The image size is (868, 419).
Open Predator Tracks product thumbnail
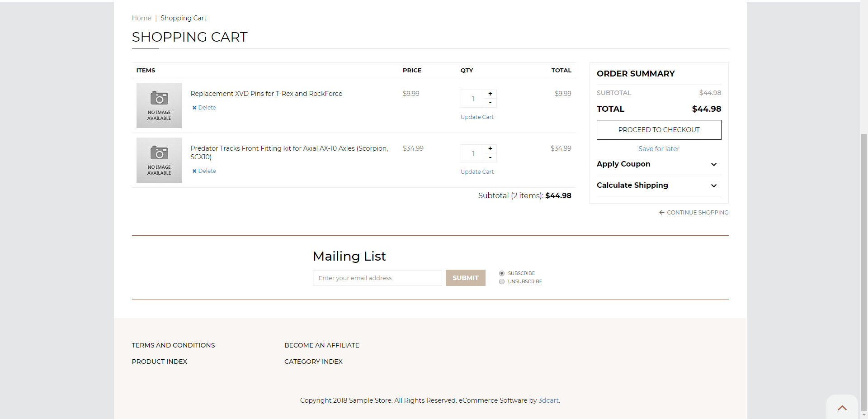(159, 160)
